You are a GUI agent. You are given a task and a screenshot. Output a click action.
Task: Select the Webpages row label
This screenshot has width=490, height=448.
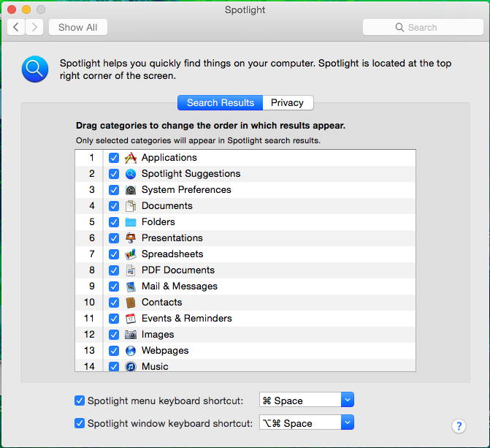(x=165, y=351)
